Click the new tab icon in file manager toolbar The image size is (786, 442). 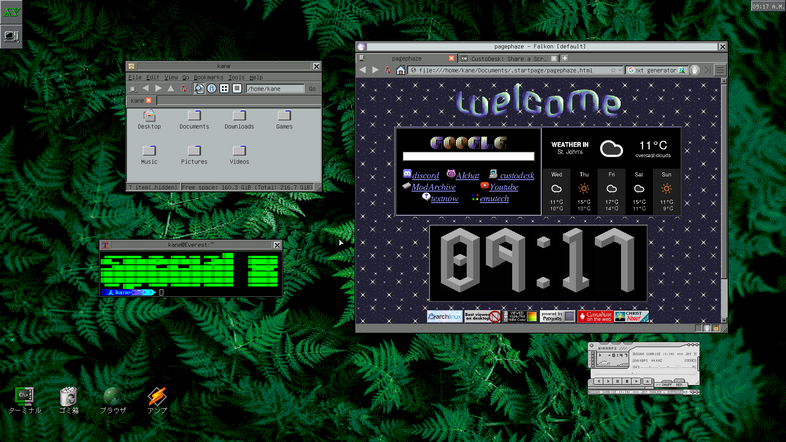coord(133,89)
